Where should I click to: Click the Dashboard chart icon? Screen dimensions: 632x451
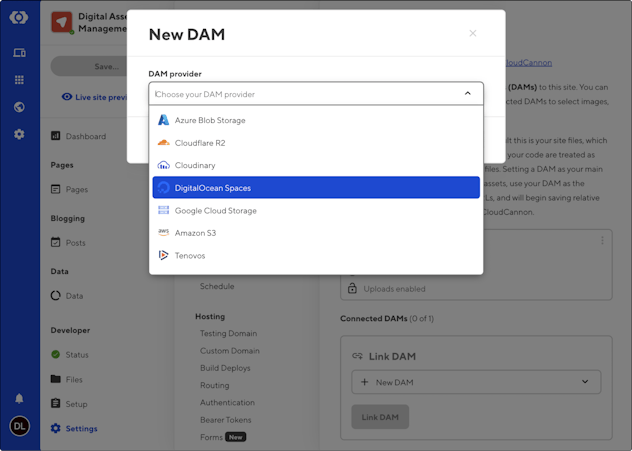(56, 136)
